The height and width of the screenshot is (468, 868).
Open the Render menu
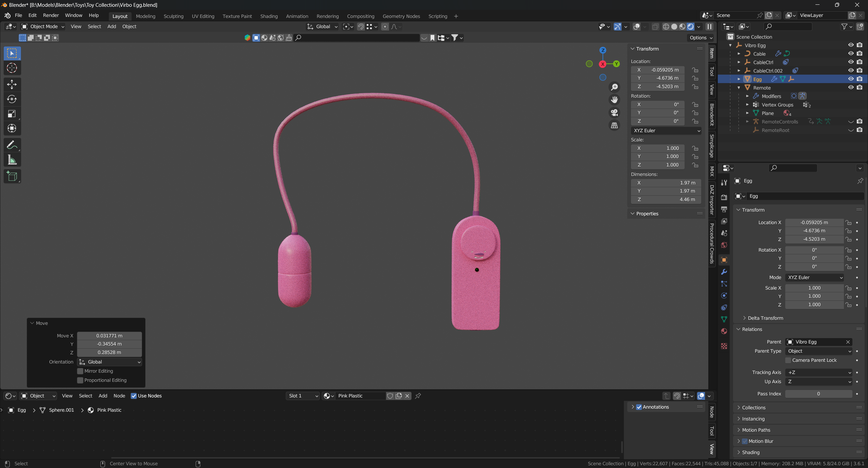(51, 15)
